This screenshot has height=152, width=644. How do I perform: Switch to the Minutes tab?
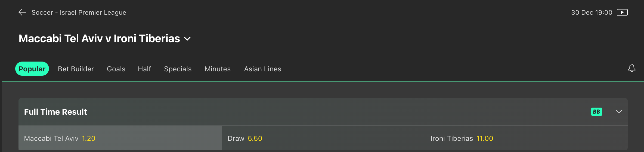point(218,69)
